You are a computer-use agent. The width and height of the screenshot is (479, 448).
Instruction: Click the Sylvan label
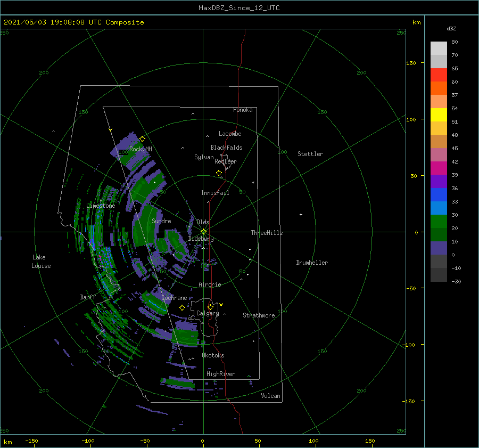tap(204, 157)
